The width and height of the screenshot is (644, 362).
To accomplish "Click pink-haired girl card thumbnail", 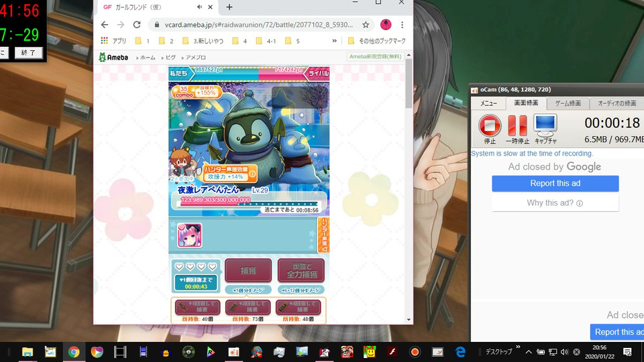I will point(189,235).
